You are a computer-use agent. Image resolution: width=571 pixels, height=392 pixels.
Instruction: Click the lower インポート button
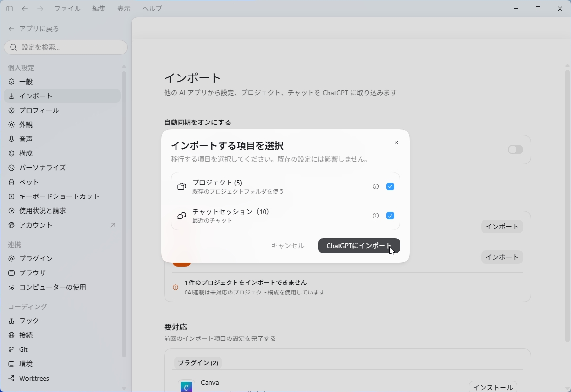tap(502, 257)
